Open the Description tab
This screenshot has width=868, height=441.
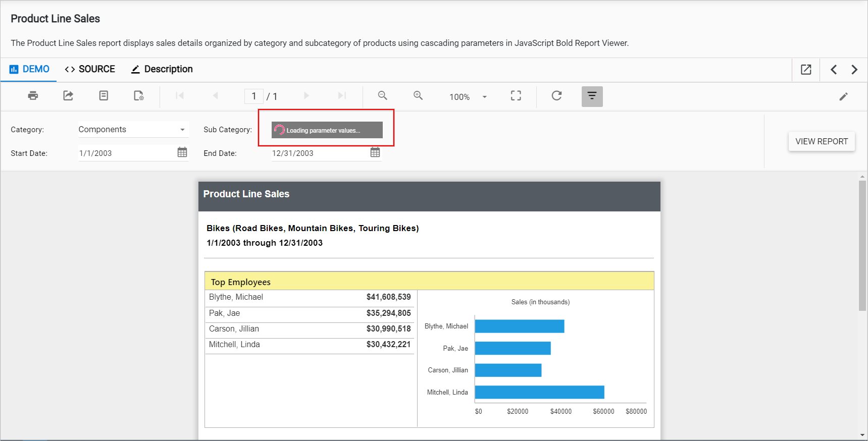pos(162,69)
